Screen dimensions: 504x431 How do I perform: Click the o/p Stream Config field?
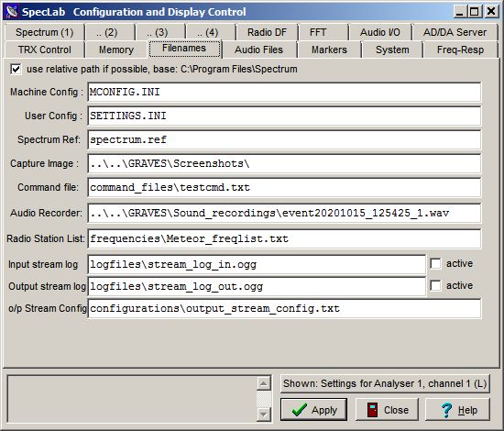[x=284, y=308]
